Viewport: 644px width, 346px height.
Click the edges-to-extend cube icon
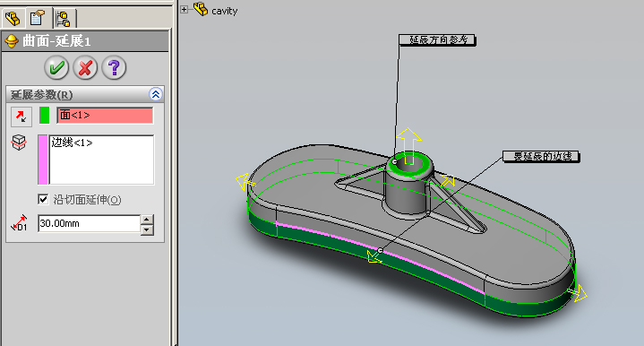click(20, 143)
